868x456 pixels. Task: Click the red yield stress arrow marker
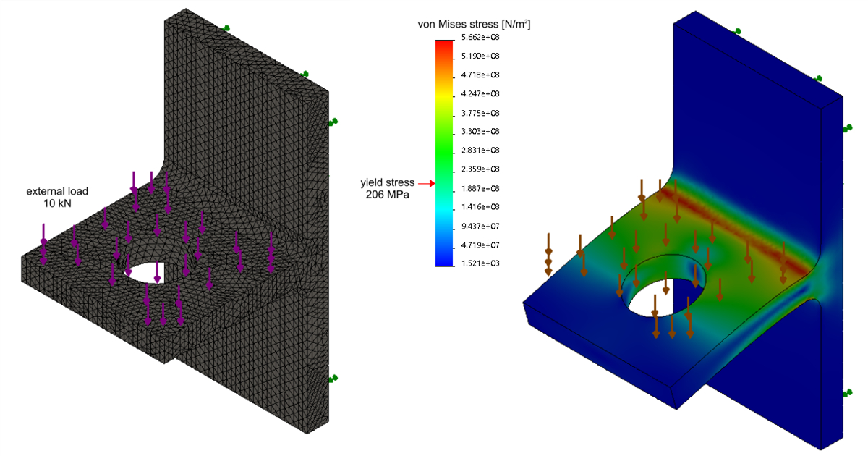[x=425, y=184]
